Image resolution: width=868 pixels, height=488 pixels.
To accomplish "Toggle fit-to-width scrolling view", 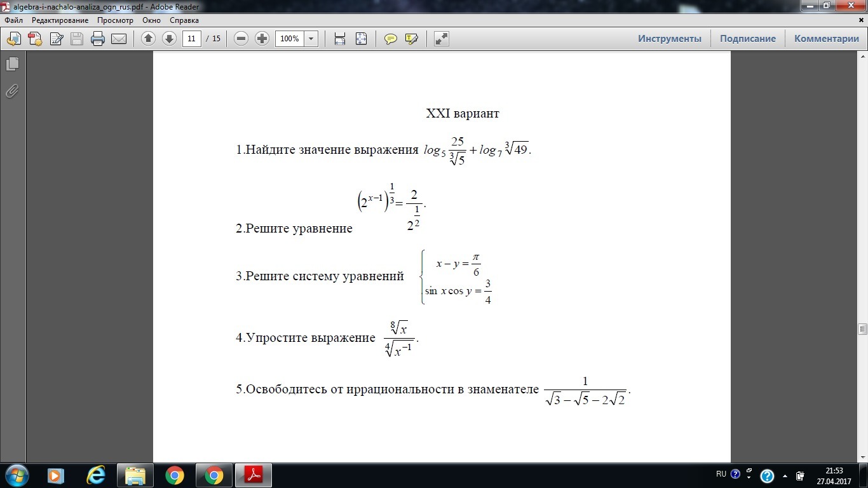I will coord(340,39).
